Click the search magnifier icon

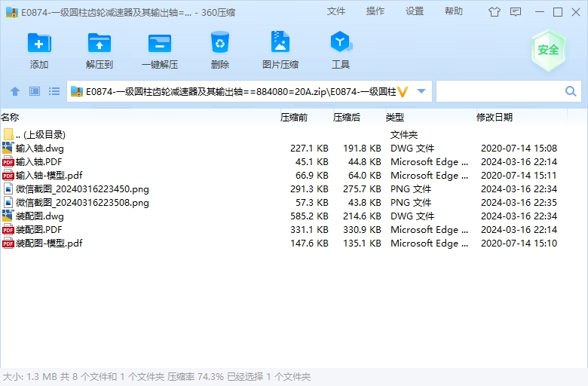[571, 91]
